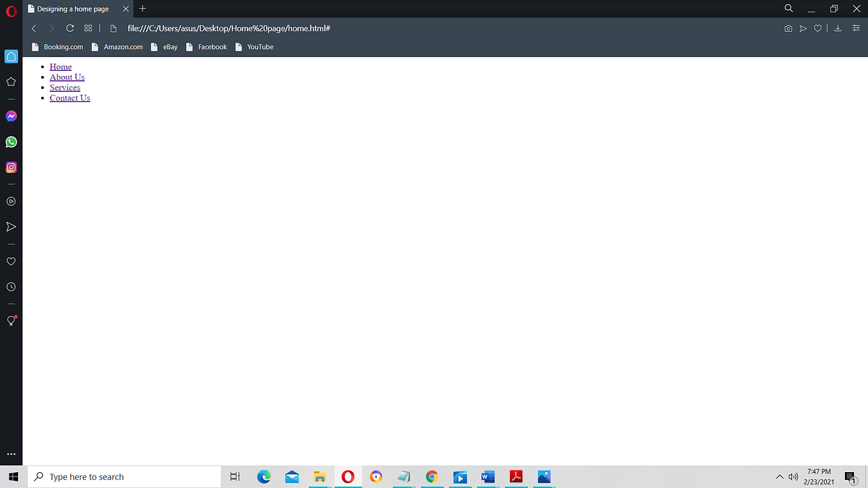Screen dimensions: 868x488
Task: Click the lightbulb icon with red dot
Action: point(11,320)
